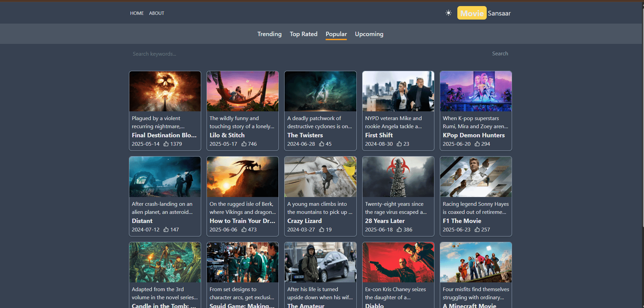Viewport: 644px width, 308px height.
Task: Open the ABOUT navigation link
Action: click(157, 13)
